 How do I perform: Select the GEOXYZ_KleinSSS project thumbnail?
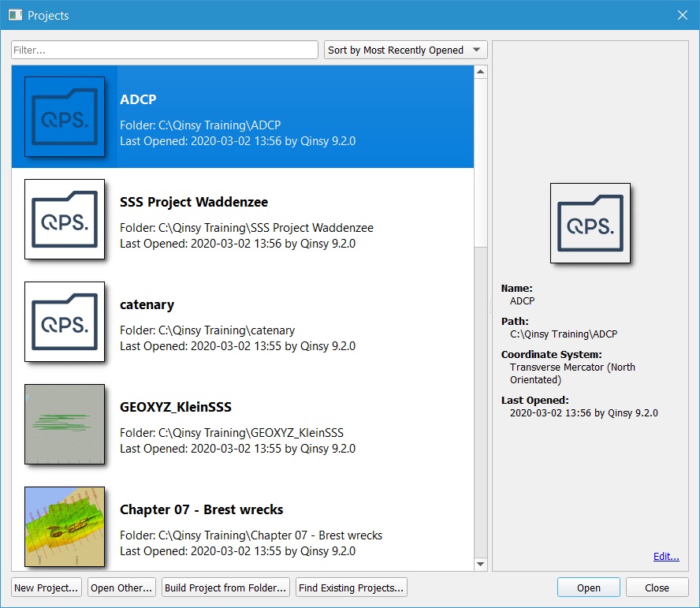[x=65, y=424]
